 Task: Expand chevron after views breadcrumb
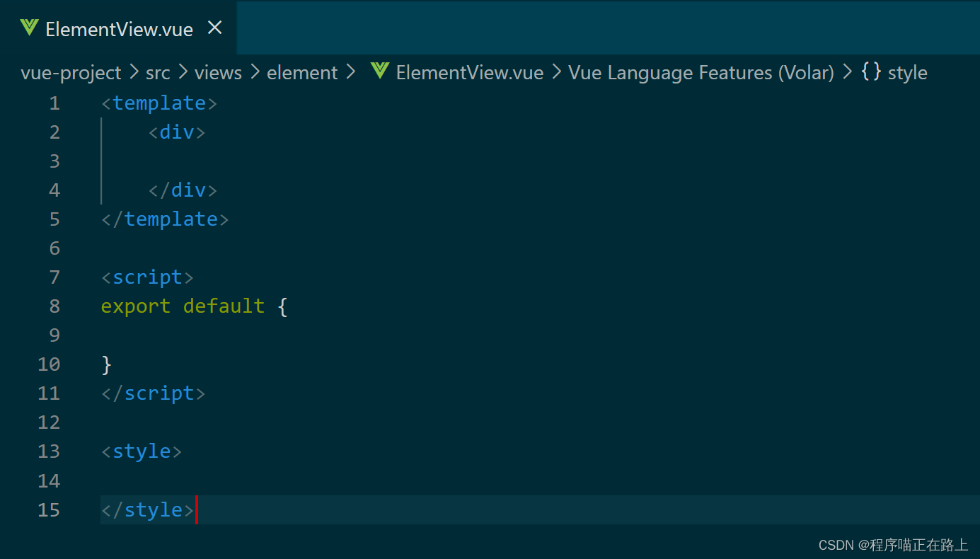point(254,73)
